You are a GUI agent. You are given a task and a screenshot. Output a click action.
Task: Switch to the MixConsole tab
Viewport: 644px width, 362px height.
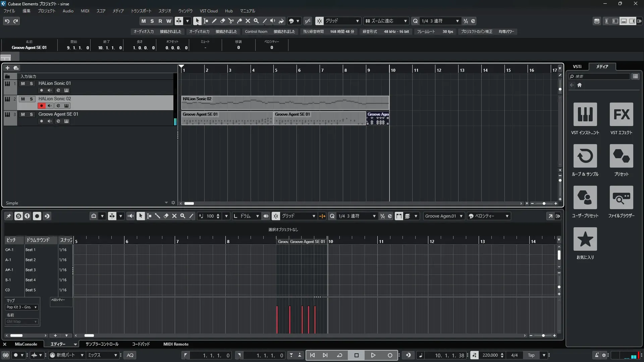(26, 344)
